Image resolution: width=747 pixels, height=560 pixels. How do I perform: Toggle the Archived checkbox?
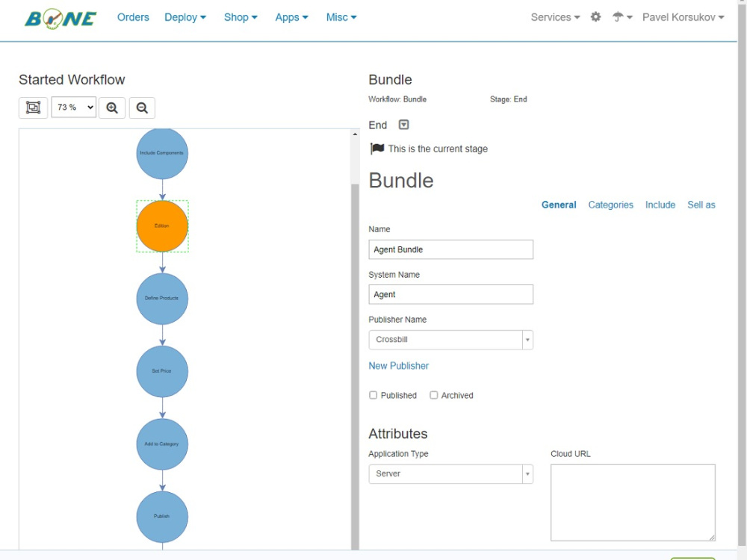[433, 395]
